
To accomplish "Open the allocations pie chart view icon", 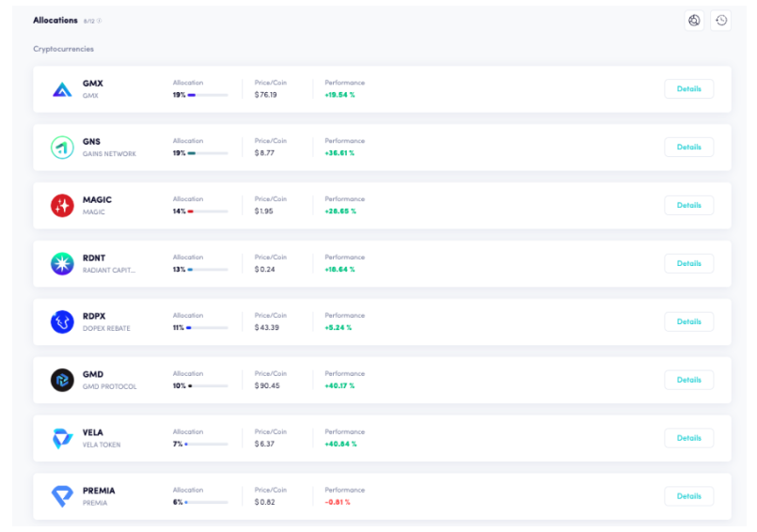I will click(694, 21).
